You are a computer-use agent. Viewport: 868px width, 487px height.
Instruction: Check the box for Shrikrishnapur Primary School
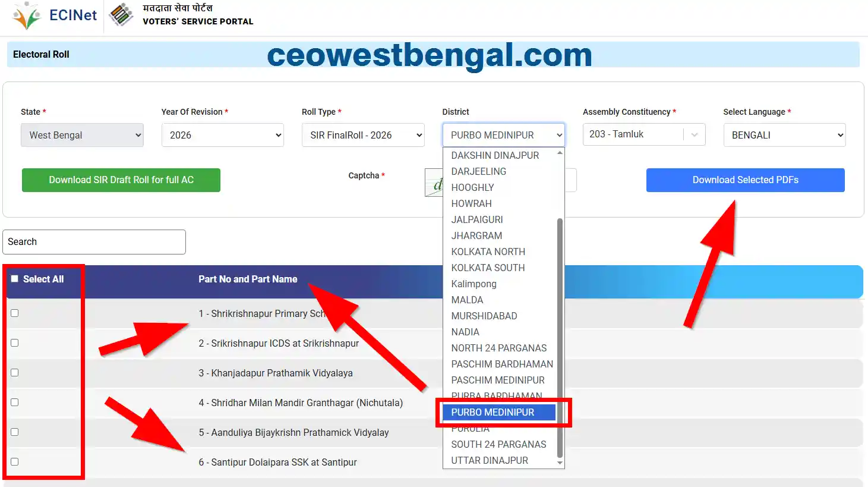(x=15, y=313)
